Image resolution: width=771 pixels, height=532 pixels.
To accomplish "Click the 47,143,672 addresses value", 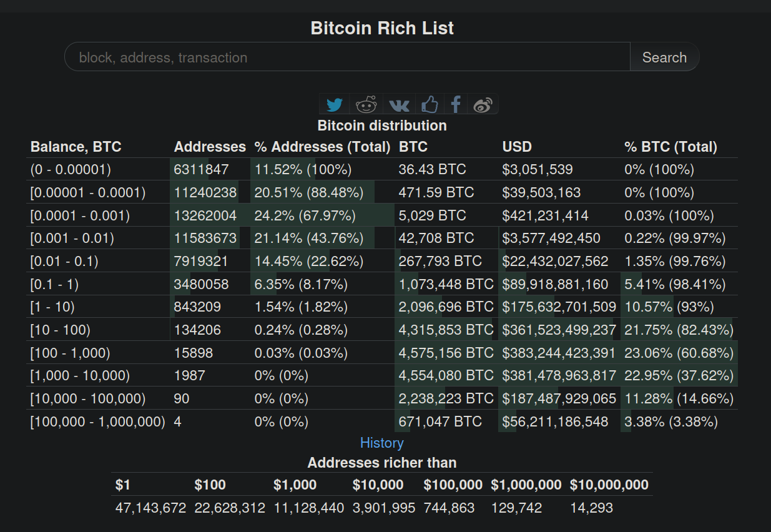I will 150,508.
